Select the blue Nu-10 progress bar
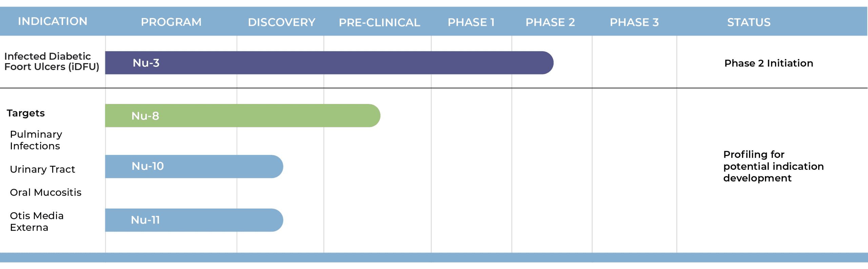The height and width of the screenshot is (269, 868). coord(194,166)
